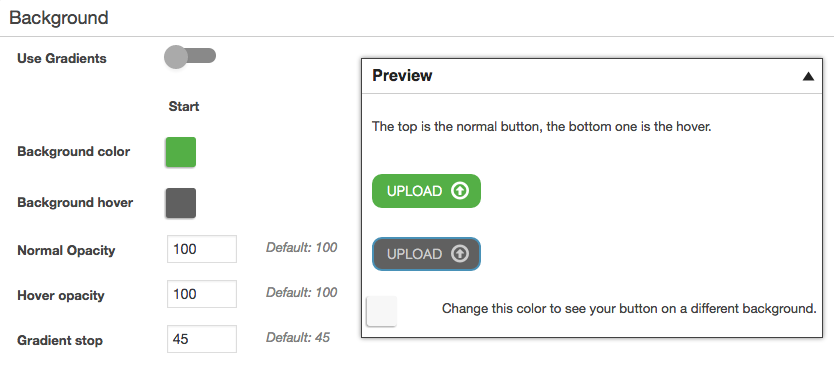Collapse the Preview panel with the triangle
This screenshot has width=834, height=375.
point(808,77)
